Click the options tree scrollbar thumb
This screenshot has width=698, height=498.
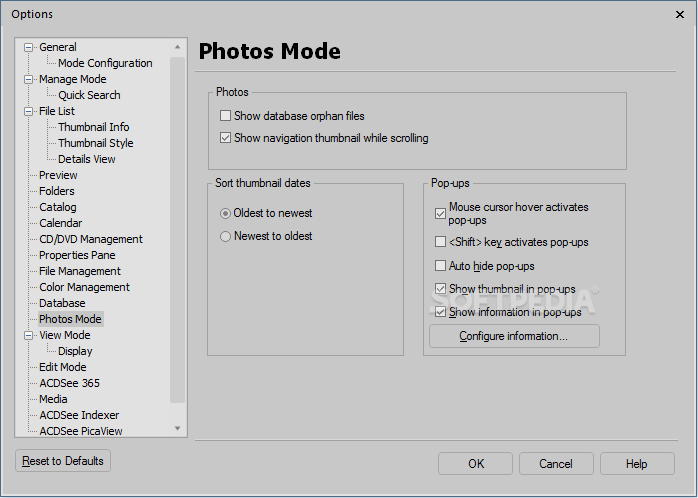(178, 230)
